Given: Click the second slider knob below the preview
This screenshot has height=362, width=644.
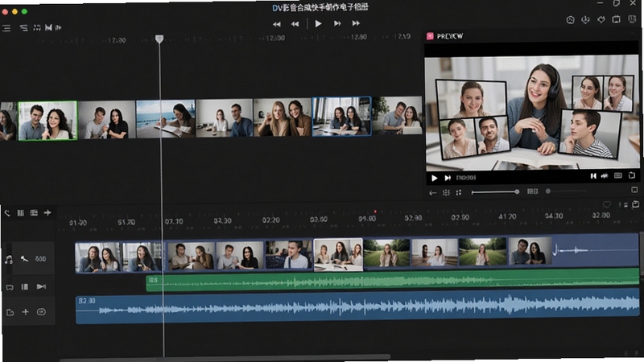Looking at the screenshot, I should point(548,191).
